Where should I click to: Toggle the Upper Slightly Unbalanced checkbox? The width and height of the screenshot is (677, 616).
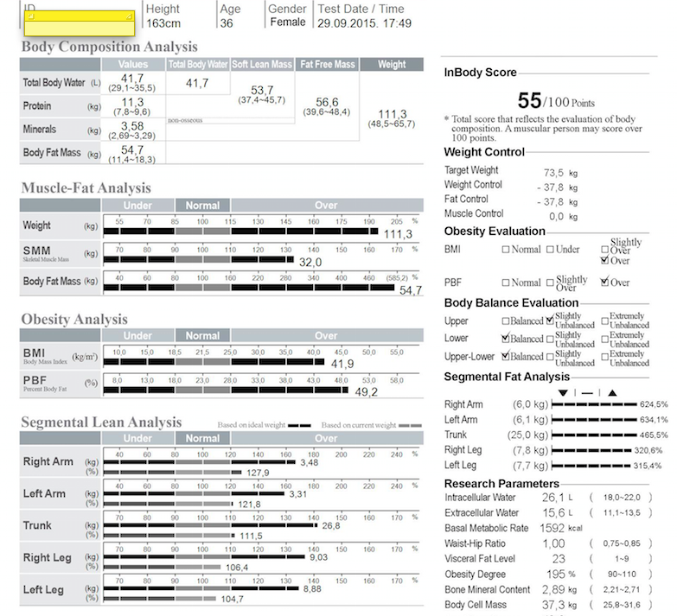pyautogui.click(x=550, y=320)
